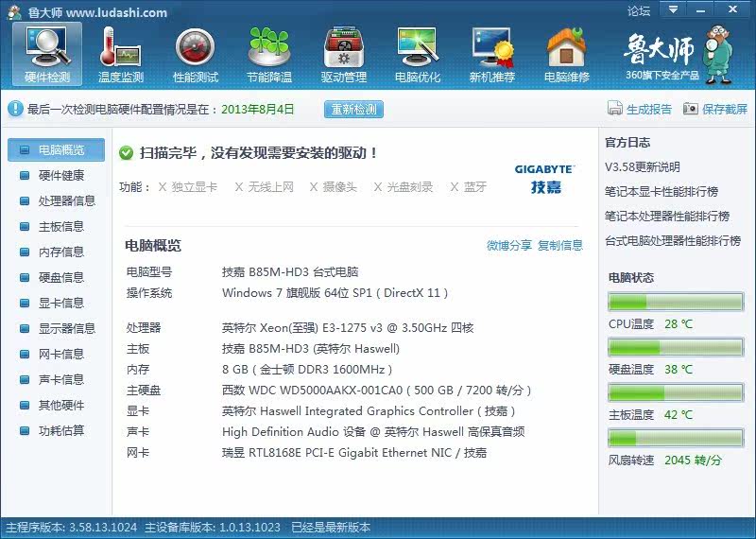Screen dimensions: 756x539
Task: Open the title bar dropdown menu arrow
Action: 673,10
